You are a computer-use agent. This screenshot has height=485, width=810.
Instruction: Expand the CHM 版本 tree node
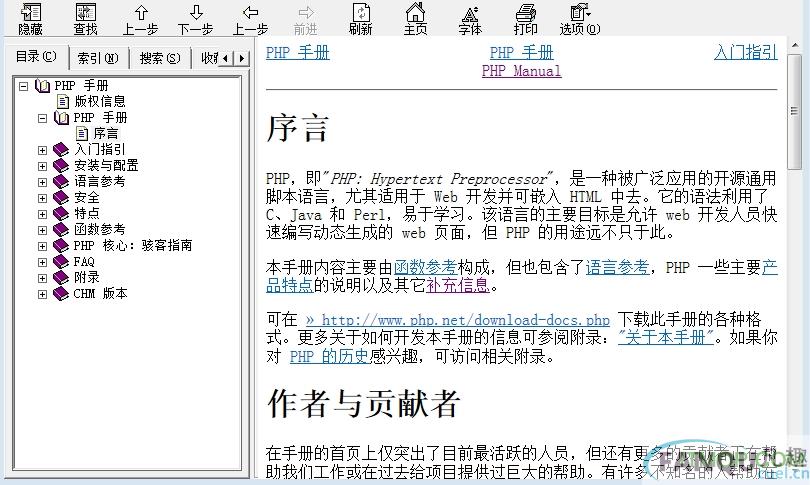click(42, 294)
